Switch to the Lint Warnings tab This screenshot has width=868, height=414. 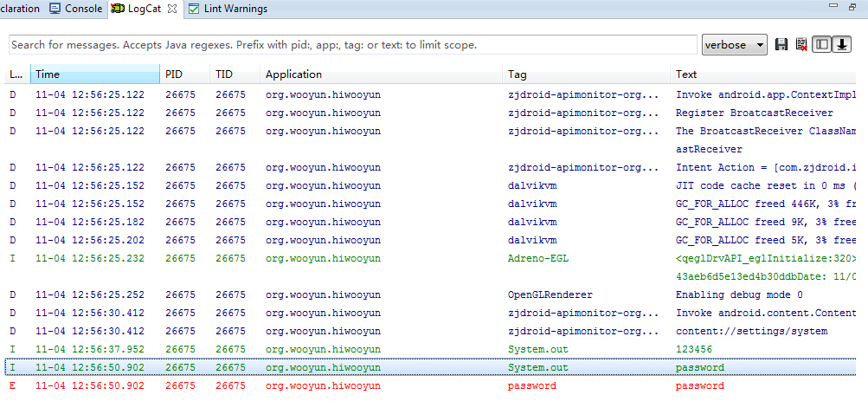tap(228, 9)
